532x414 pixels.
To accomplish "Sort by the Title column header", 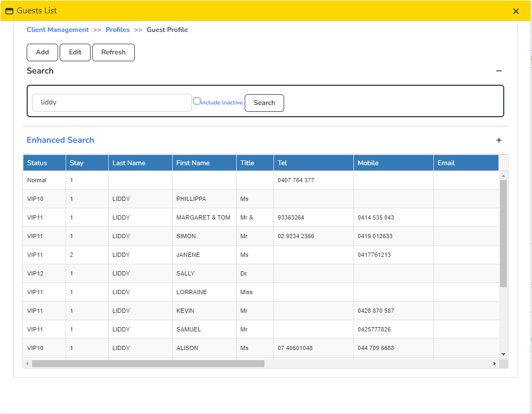I will [255, 163].
